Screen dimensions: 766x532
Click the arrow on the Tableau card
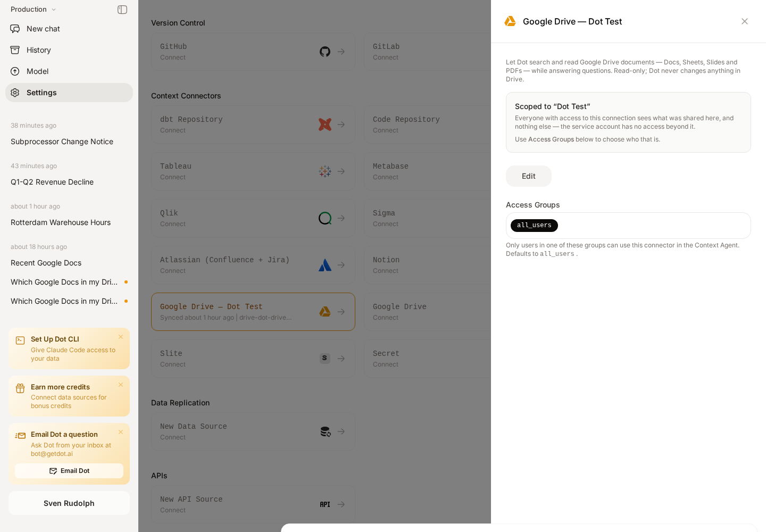[x=342, y=171]
